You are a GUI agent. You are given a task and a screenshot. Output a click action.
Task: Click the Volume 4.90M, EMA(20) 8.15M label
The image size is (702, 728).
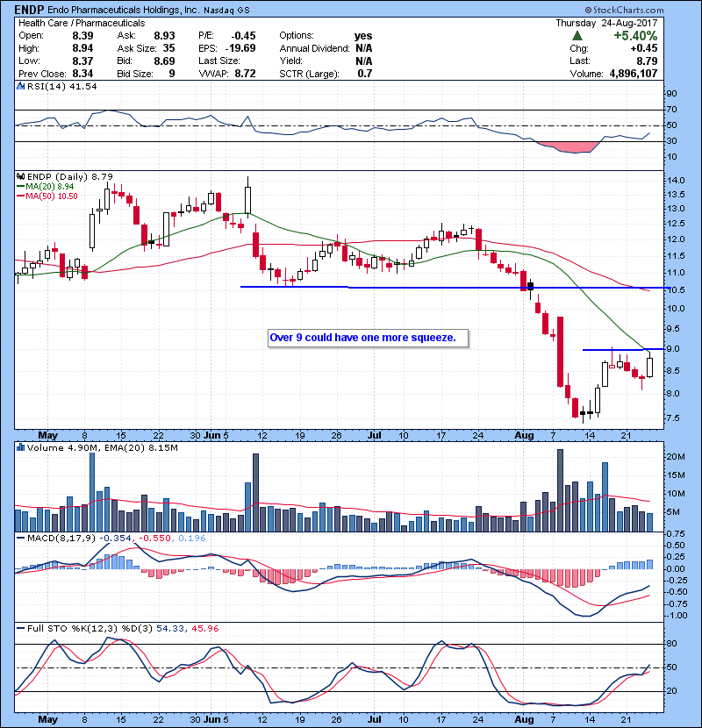pos(102,447)
